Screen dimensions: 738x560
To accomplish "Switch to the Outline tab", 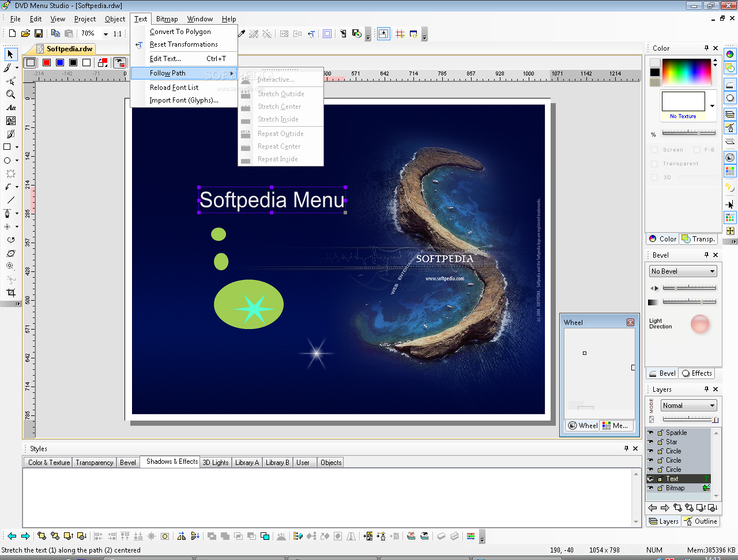I will [x=701, y=521].
